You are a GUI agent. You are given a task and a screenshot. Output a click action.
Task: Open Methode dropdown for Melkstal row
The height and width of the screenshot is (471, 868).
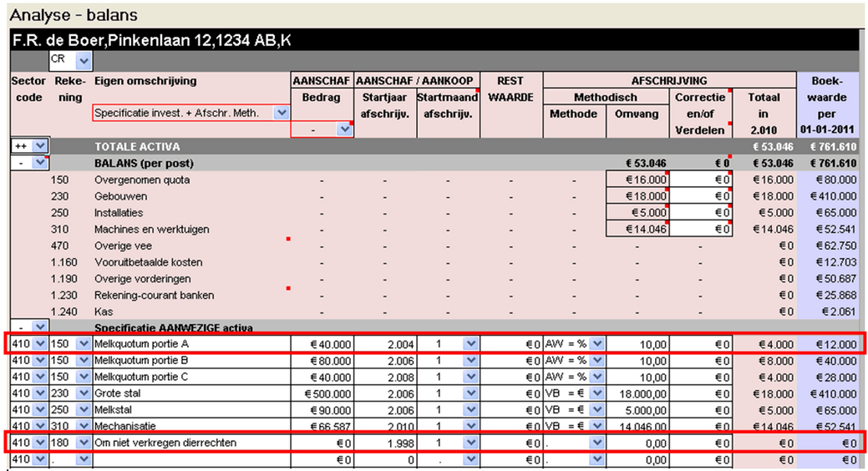coord(596,409)
